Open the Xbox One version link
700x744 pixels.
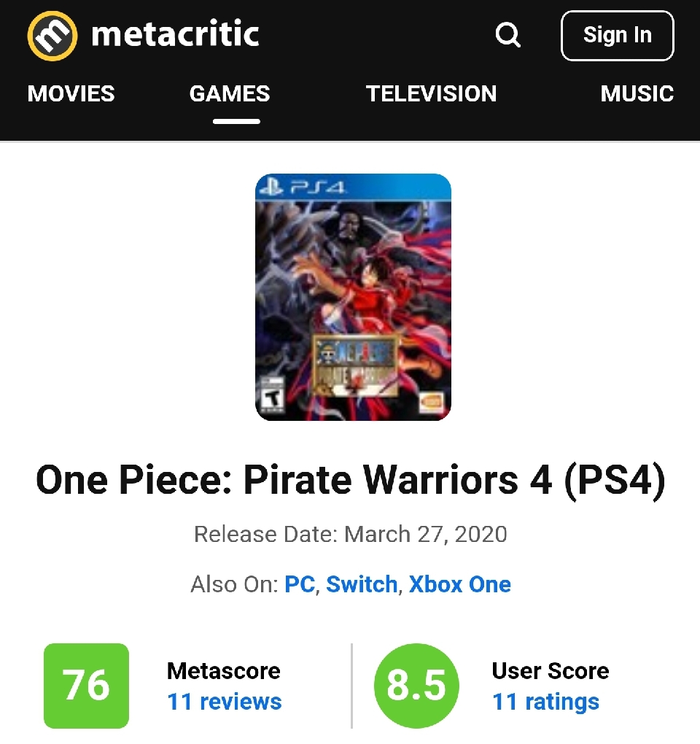459,584
